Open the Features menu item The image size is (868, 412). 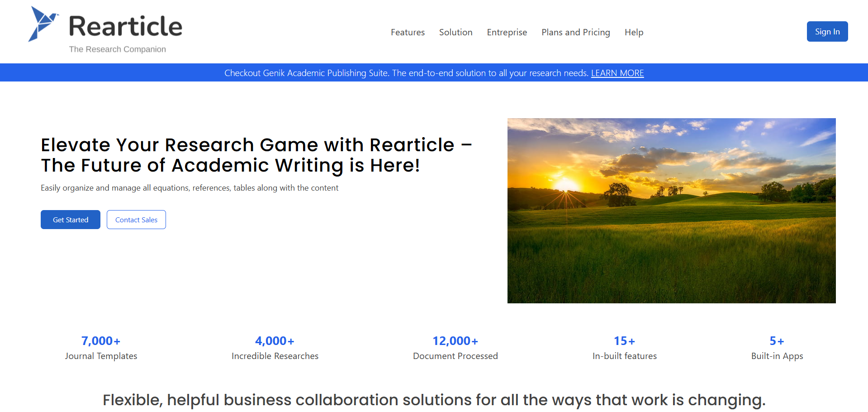pos(408,32)
